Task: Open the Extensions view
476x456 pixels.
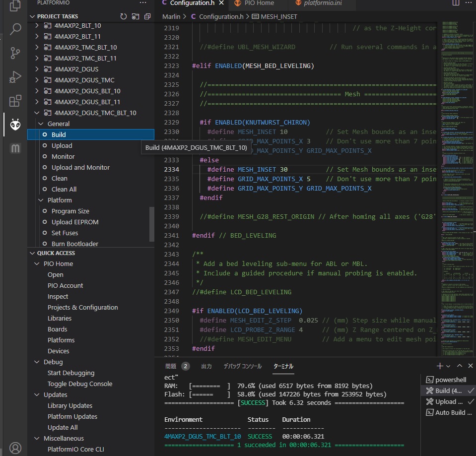Action: coord(15,101)
